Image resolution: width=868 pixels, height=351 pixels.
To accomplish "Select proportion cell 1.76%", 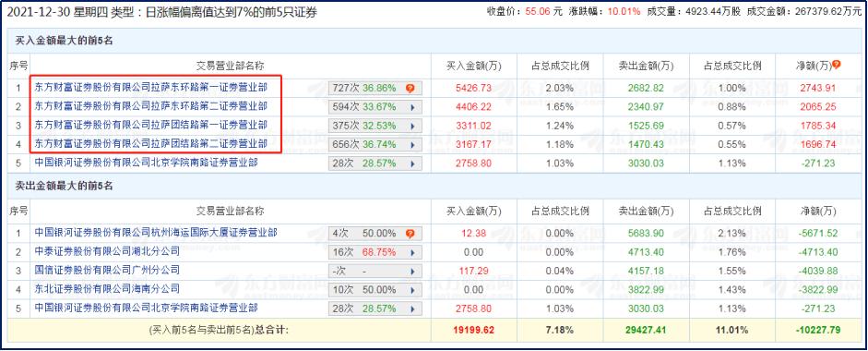I will point(732,253).
